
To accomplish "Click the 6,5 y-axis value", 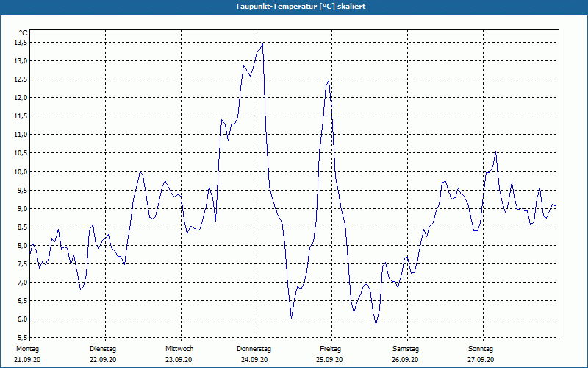I will [23, 300].
